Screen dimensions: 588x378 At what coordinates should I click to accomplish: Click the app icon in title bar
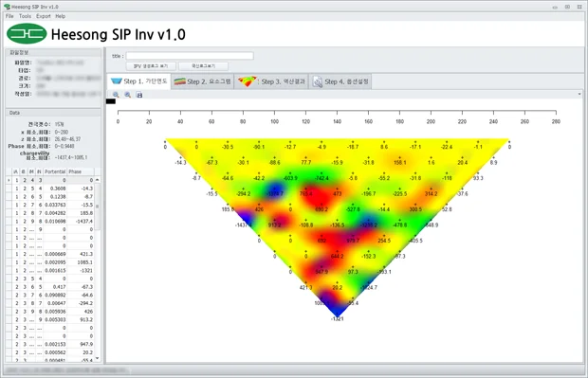(7, 7)
